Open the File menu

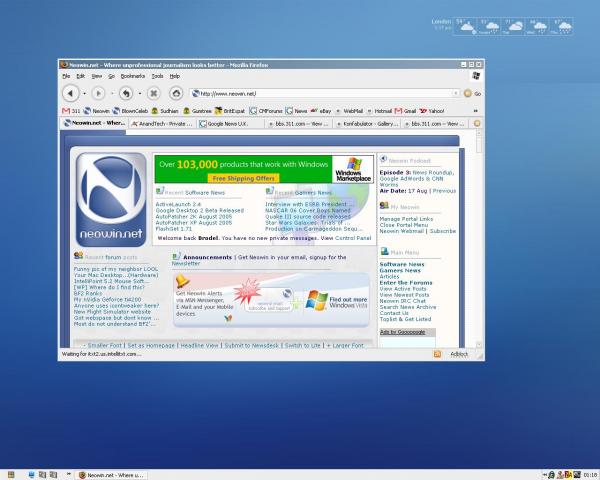[x=66, y=76]
